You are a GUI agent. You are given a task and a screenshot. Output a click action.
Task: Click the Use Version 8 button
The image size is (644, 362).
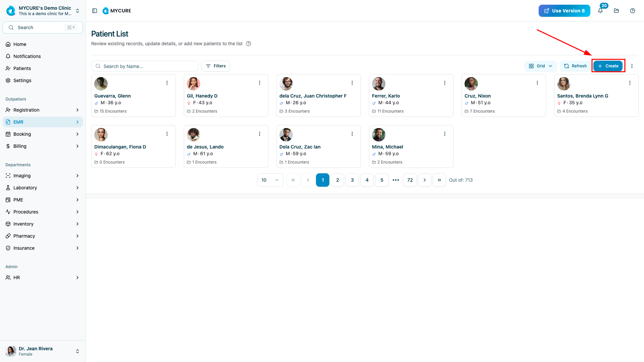click(564, 11)
